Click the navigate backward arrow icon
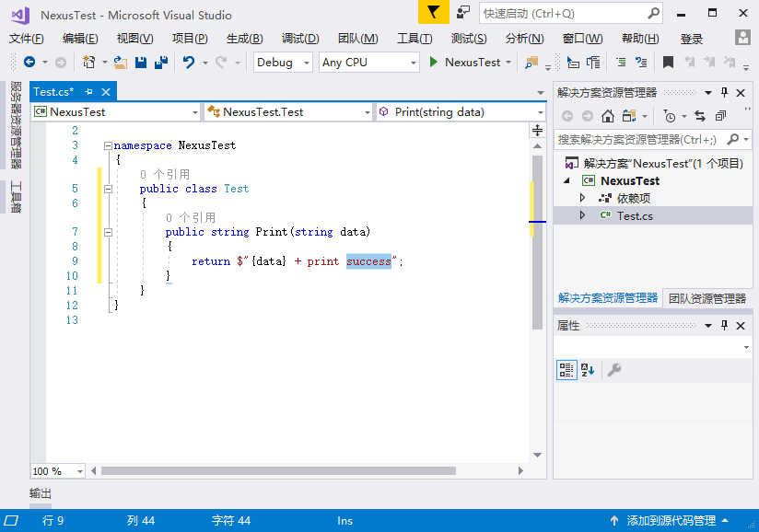 (x=29, y=62)
